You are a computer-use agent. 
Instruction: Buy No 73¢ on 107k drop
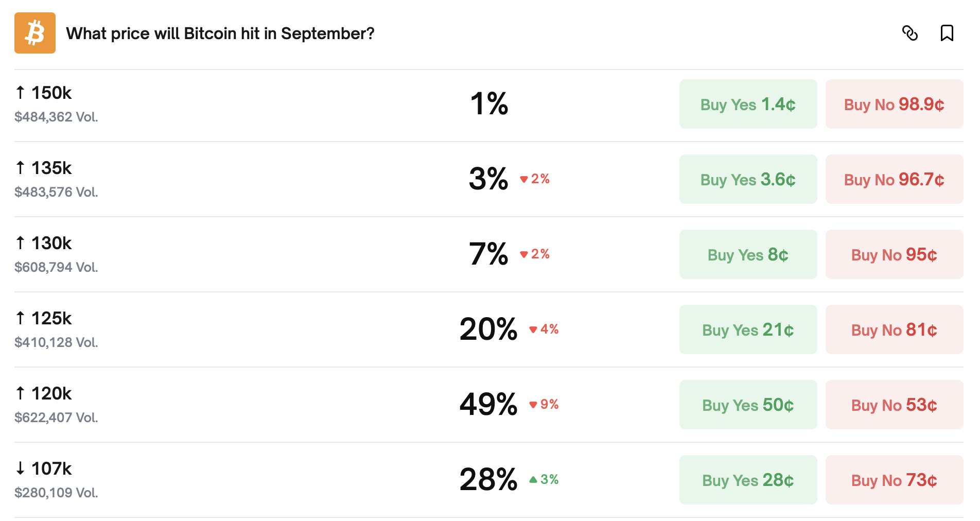(x=894, y=480)
